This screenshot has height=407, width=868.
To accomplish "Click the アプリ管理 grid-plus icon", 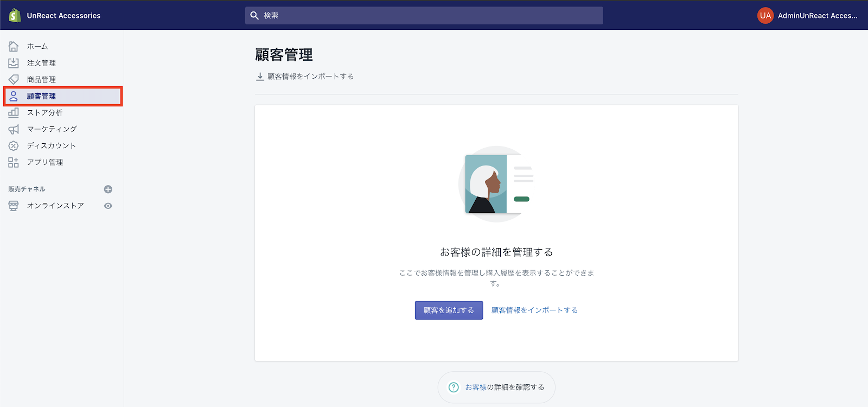I will pyautogui.click(x=14, y=162).
